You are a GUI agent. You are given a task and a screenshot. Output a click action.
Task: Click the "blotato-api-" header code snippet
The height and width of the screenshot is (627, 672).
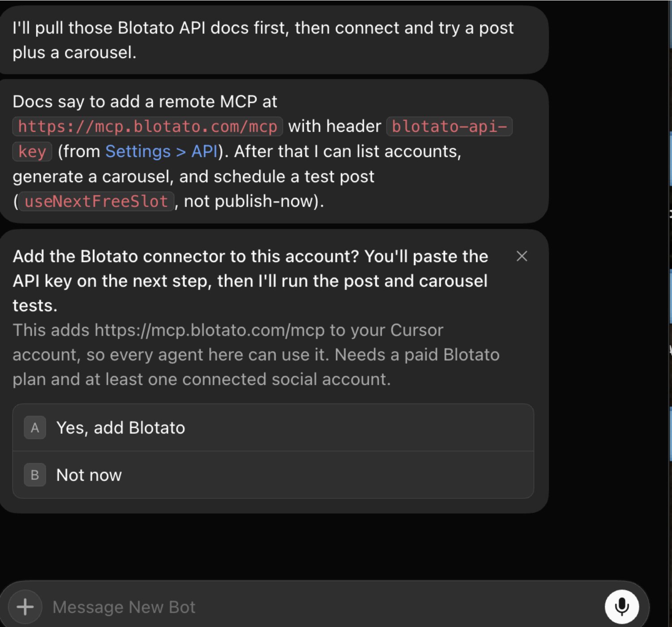click(x=449, y=126)
